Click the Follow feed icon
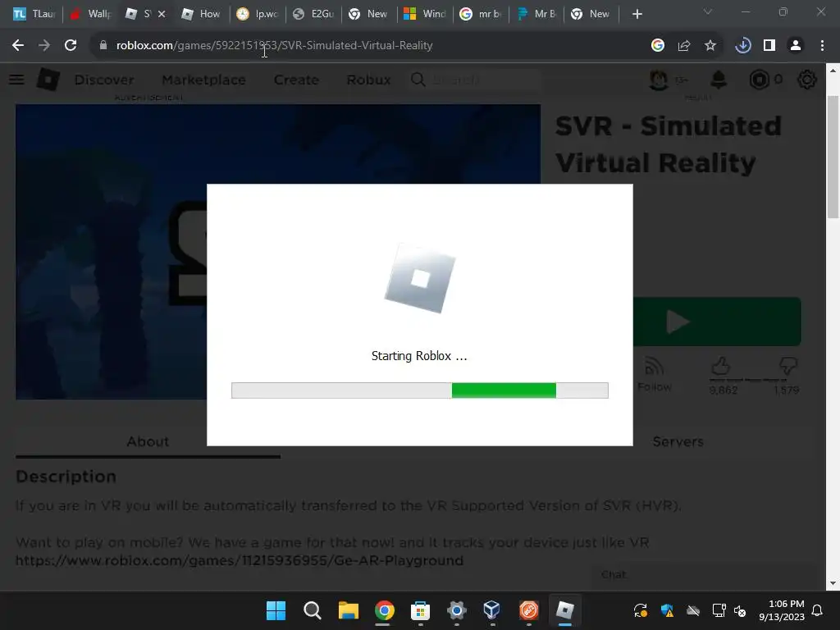 coord(654,367)
